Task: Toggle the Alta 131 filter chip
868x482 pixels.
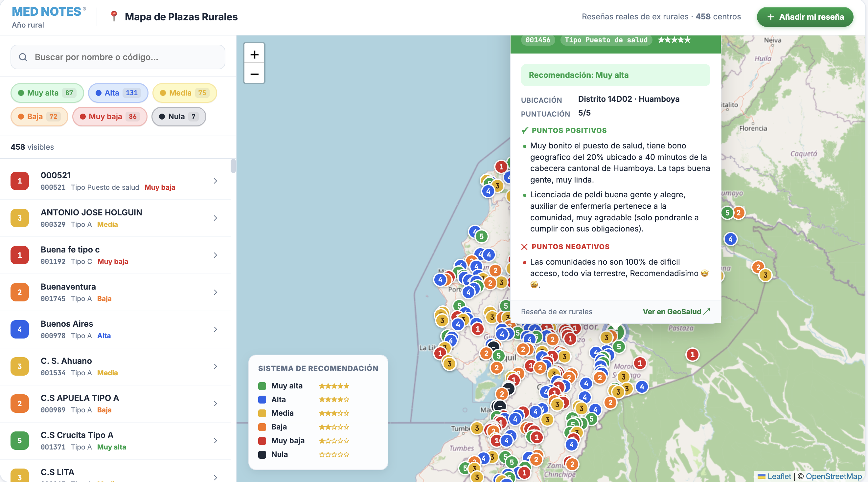Action: (118, 93)
